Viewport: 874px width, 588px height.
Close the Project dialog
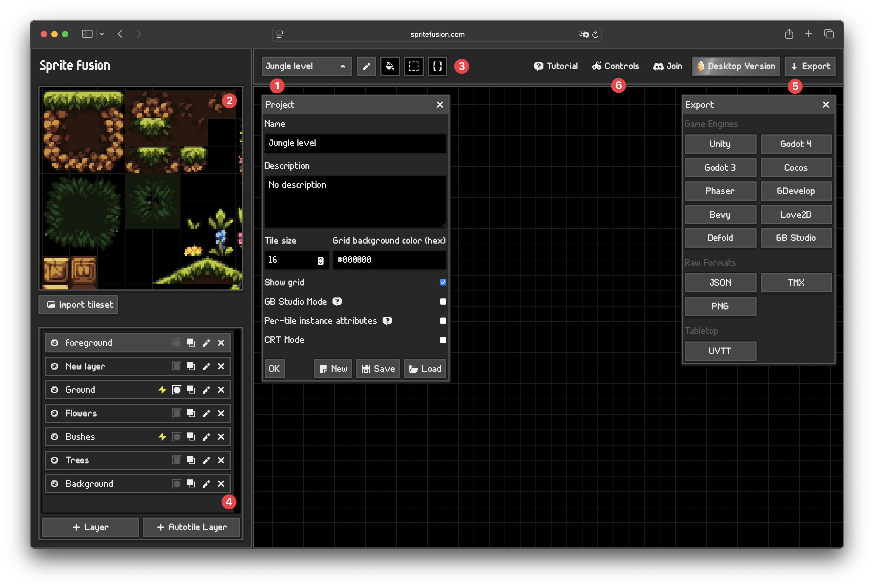pos(440,105)
